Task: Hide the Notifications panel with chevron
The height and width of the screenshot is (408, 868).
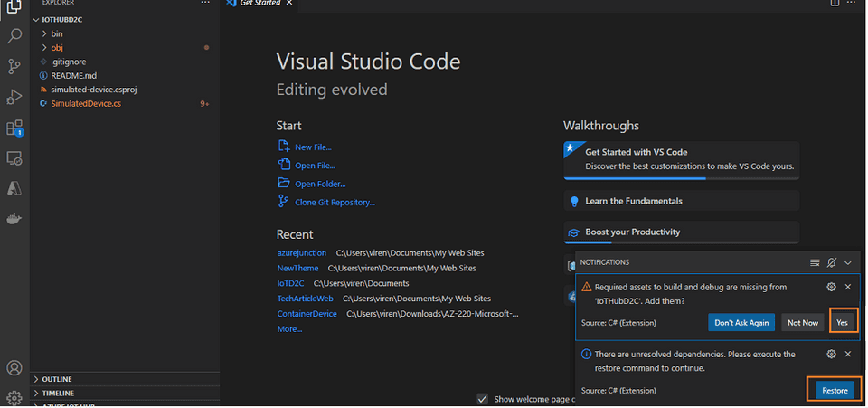Action: click(847, 262)
